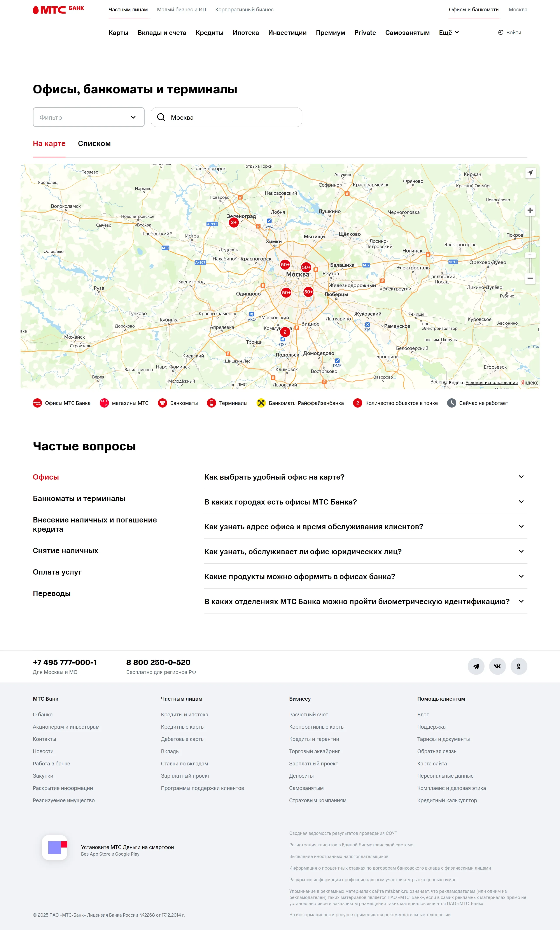This screenshot has height=930, width=560.
Task: Open the Ипотека menu item
Action: click(245, 32)
